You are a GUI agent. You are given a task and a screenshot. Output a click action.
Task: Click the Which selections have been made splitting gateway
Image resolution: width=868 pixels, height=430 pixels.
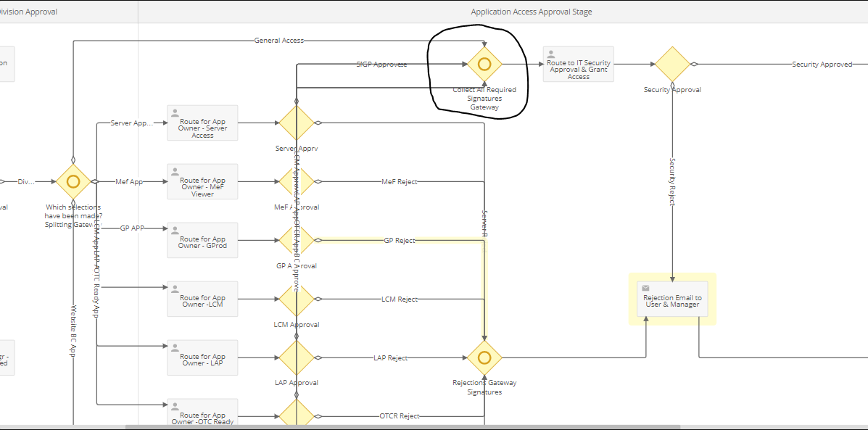click(x=73, y=181)
